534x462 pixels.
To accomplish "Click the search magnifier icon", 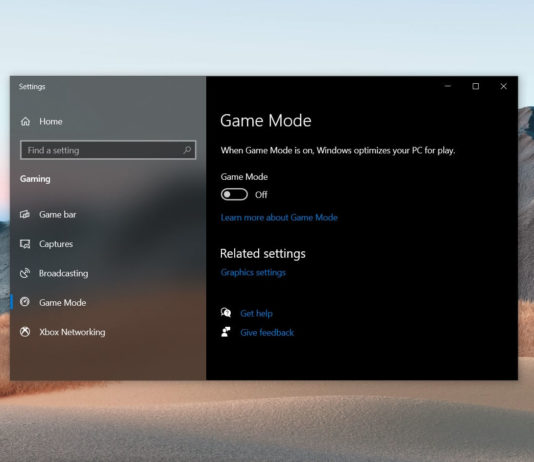I will click(x=187, y=150).
